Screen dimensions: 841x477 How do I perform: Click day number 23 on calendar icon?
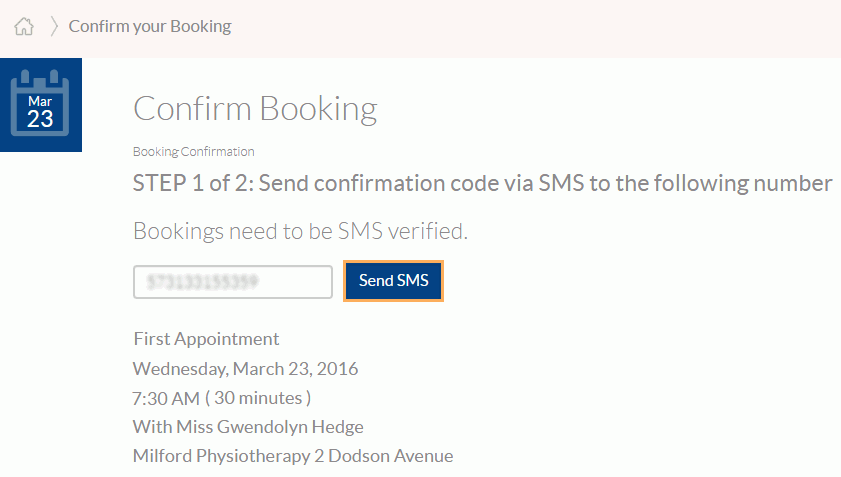coord(40,119)
